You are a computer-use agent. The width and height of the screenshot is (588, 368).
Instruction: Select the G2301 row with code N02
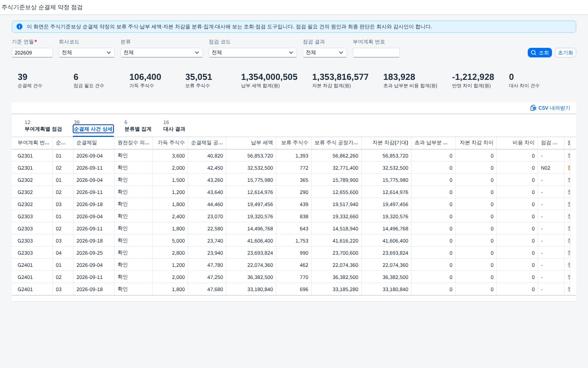294,168
